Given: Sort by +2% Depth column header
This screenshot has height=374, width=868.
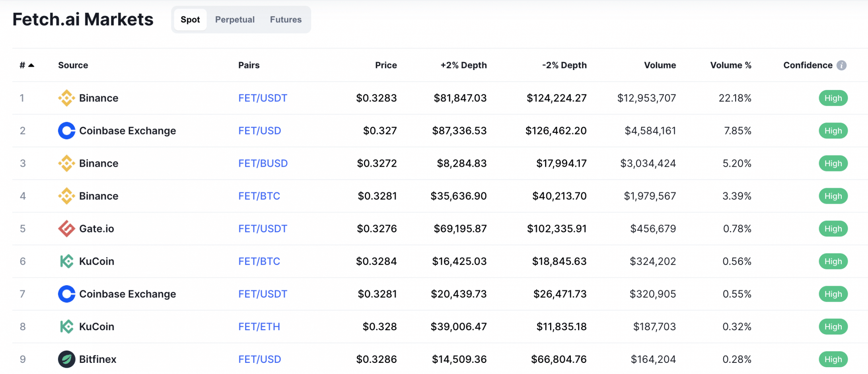Looking at the screenshot, I should (x=463, y=65).
